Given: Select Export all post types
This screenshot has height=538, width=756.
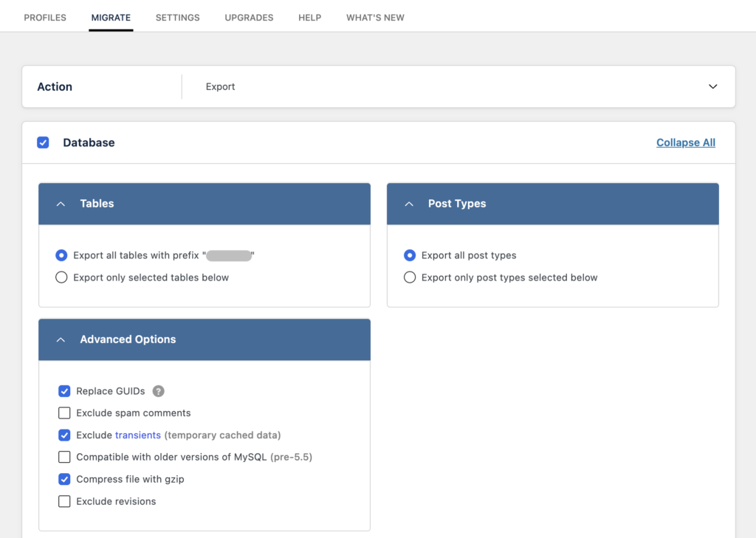Looking at the screenshot, I should [409, 255].
